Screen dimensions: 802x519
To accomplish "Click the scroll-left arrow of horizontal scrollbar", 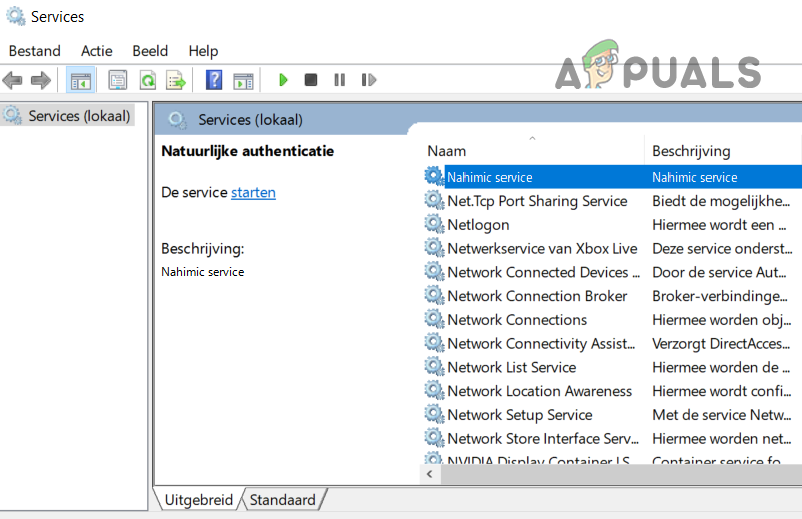I will [430, 474].
